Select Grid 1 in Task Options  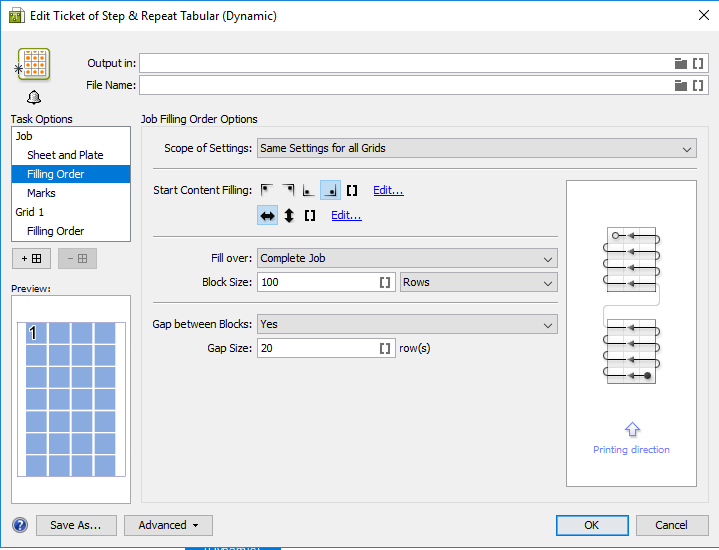[71, 212]
